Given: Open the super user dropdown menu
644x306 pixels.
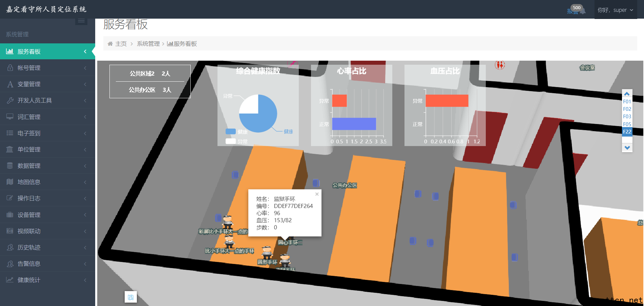Looking at the screenshot, I should 615,10.
